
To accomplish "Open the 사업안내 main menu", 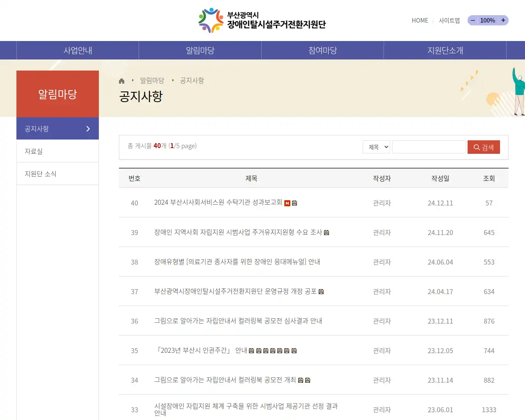I will 78,50.
